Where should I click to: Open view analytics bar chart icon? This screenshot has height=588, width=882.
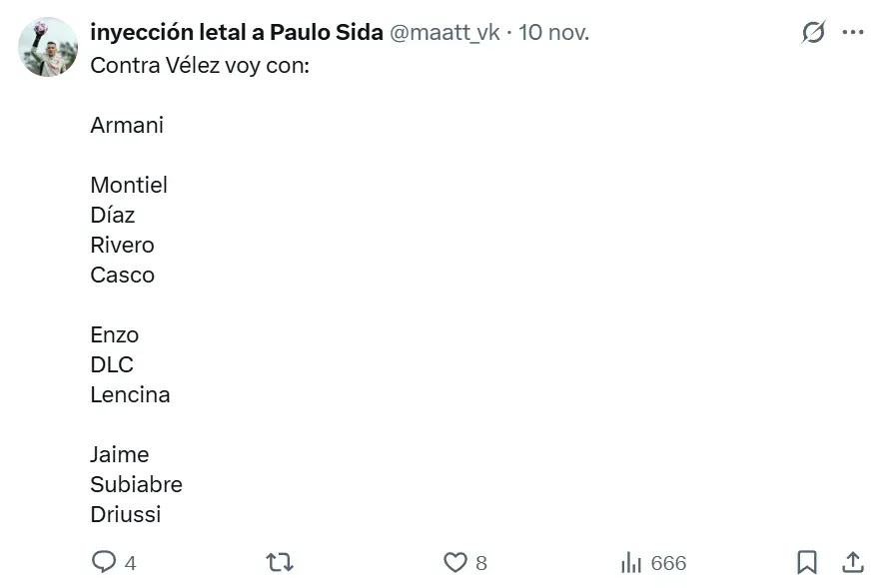(631, 562)
